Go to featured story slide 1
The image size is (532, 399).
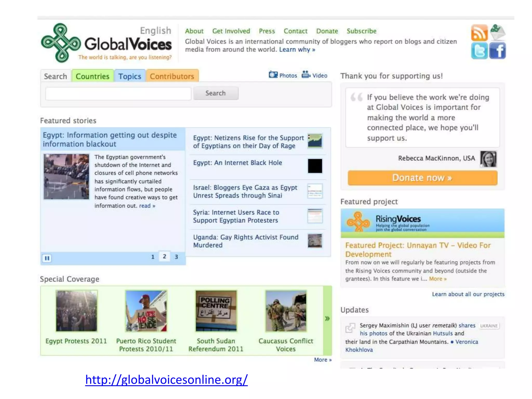153,257
